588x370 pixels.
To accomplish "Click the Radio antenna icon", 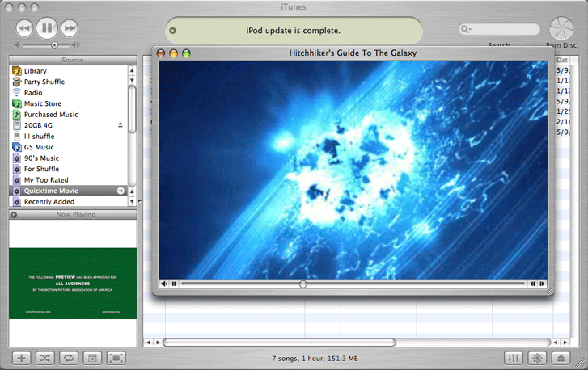I will click(16, 92).
